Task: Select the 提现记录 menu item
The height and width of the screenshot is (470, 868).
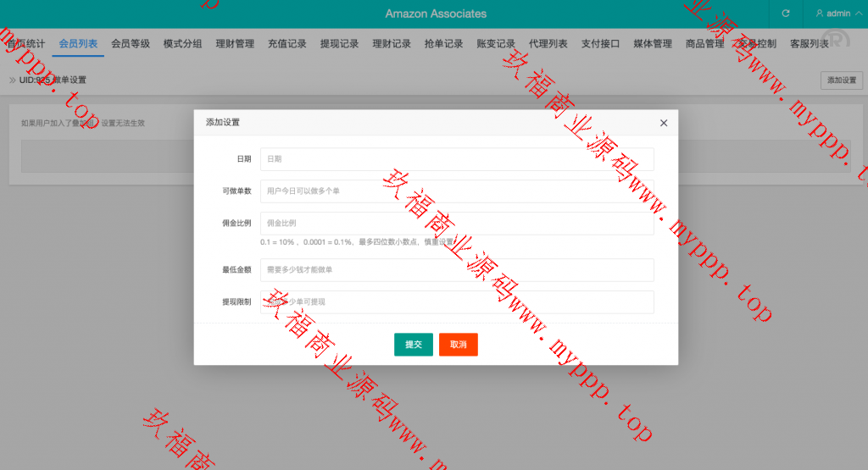Action: (339, 44)
